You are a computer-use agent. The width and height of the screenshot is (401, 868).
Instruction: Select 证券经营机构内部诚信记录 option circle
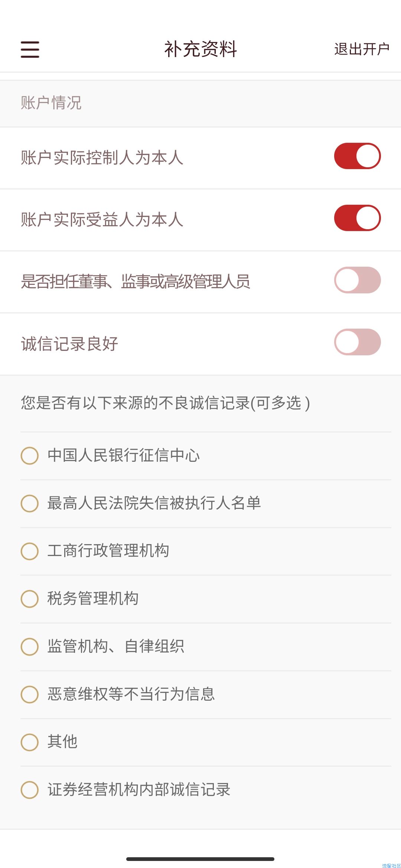pos(30,790)
